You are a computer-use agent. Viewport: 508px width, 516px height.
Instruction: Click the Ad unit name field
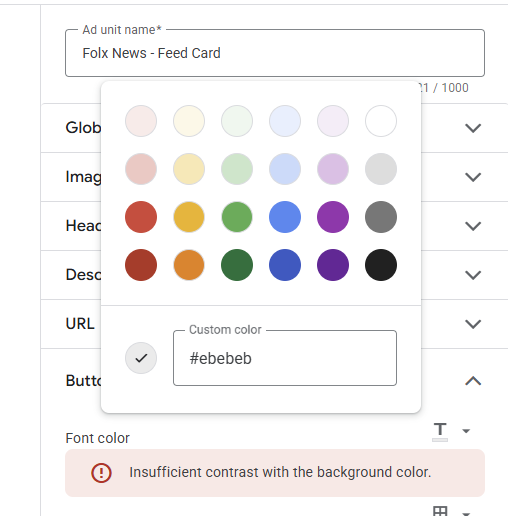[275, 53]
